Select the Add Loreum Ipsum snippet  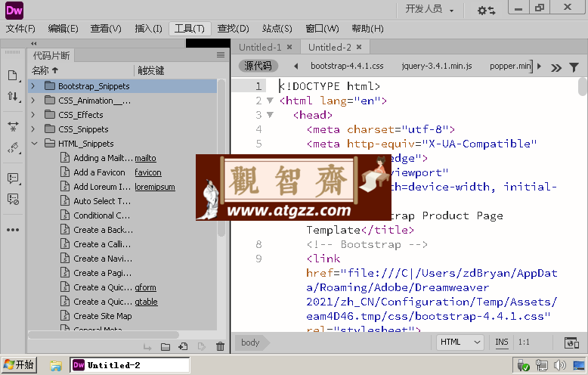tap(102, 187)
